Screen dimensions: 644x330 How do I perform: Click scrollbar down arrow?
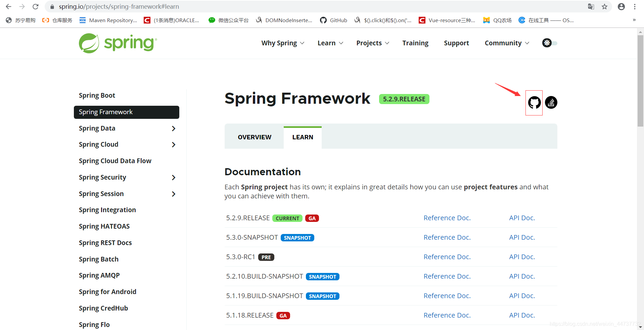point(640,327)
